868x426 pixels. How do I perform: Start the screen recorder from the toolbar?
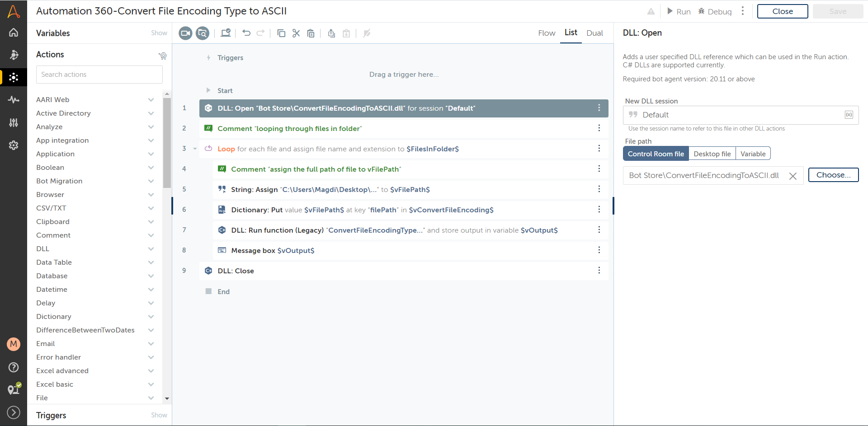coord(185,33)
